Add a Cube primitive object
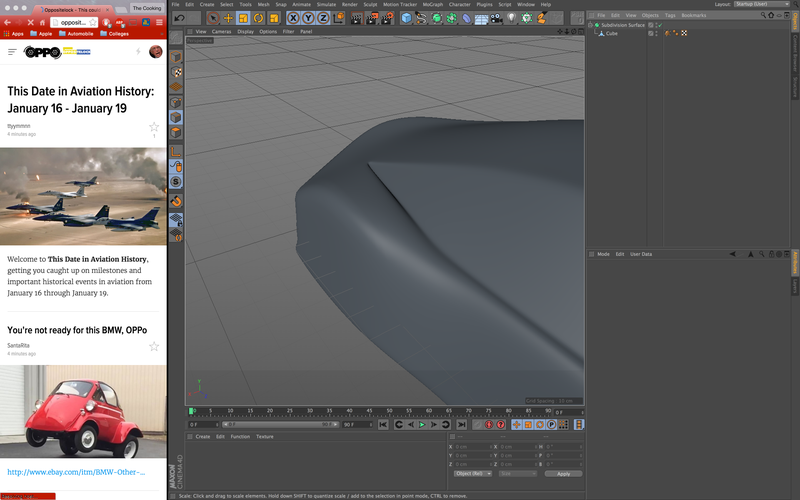The height and width of the screenshot is (500, 800). (406, 18)
